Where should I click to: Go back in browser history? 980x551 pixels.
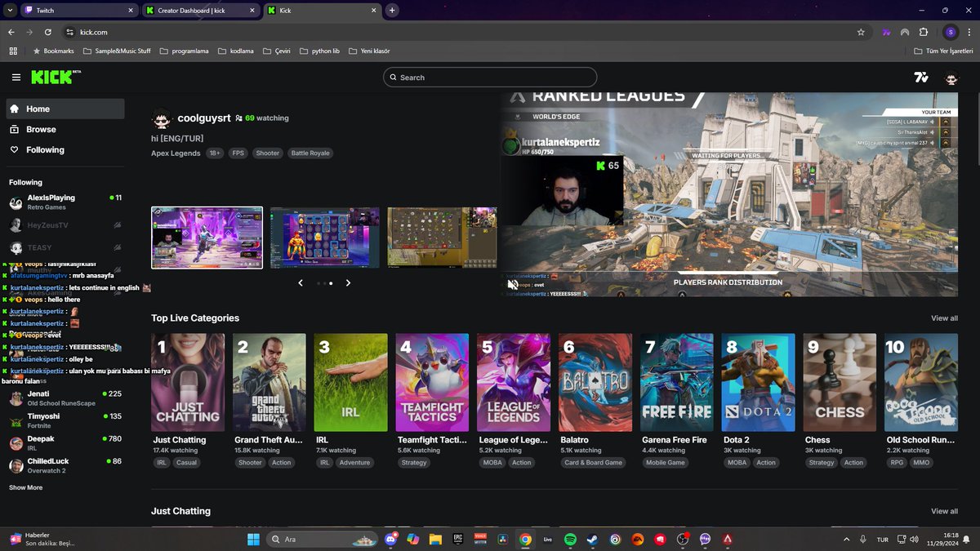click(11, 32)
